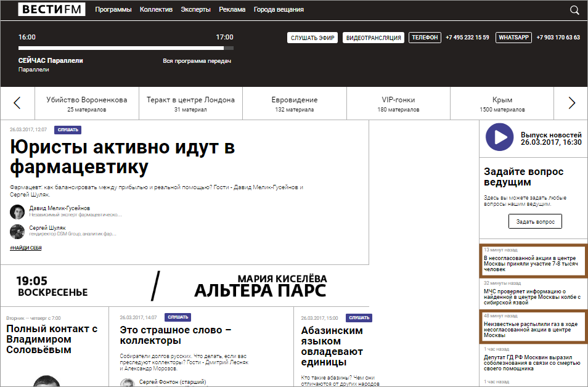Open the #НАЙДИ СЕБЯ hashtag link
Screen dimensions: 588x387
click(x=26, y=247)
